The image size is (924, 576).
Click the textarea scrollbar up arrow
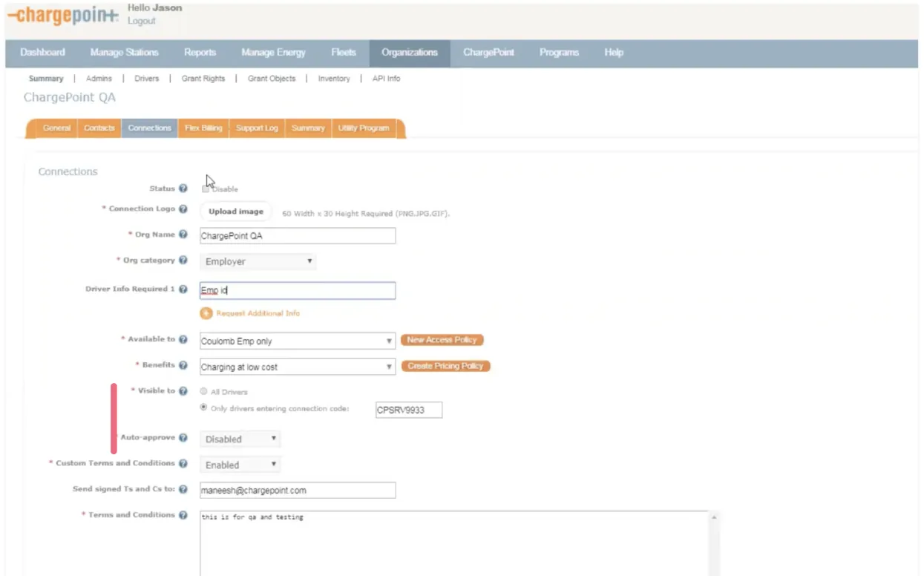tap(712, 517)
